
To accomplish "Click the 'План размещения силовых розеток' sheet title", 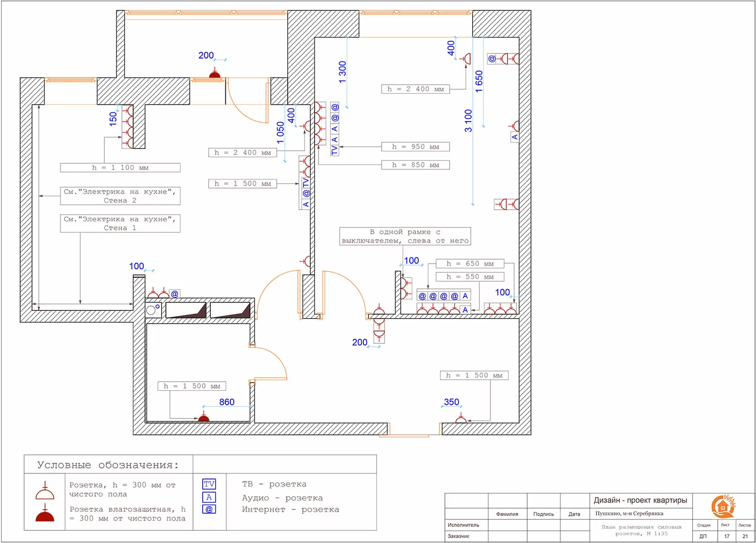I will 641,530.
